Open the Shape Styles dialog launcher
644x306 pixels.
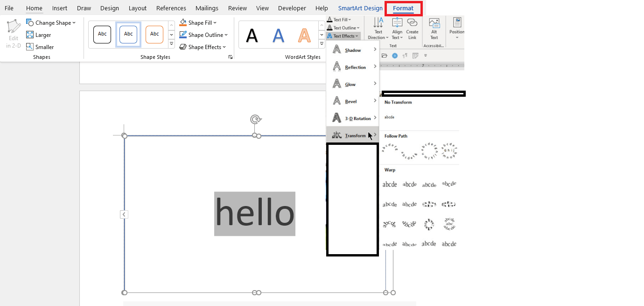pyautogui.click(x=230, y=57)
